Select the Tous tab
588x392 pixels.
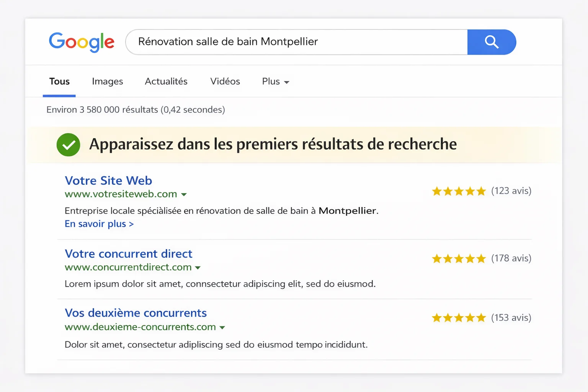tap(59, 82)
